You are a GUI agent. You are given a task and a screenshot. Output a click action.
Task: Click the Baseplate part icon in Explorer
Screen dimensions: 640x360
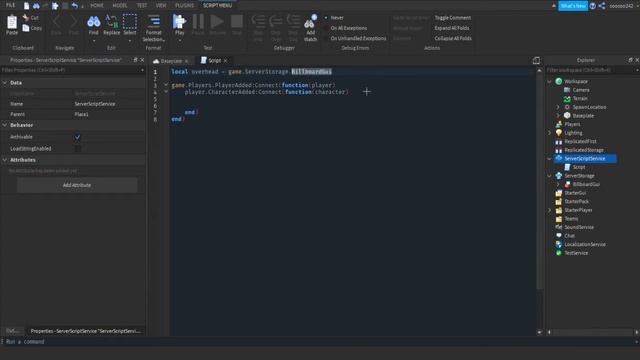click(x=567, y=116)
